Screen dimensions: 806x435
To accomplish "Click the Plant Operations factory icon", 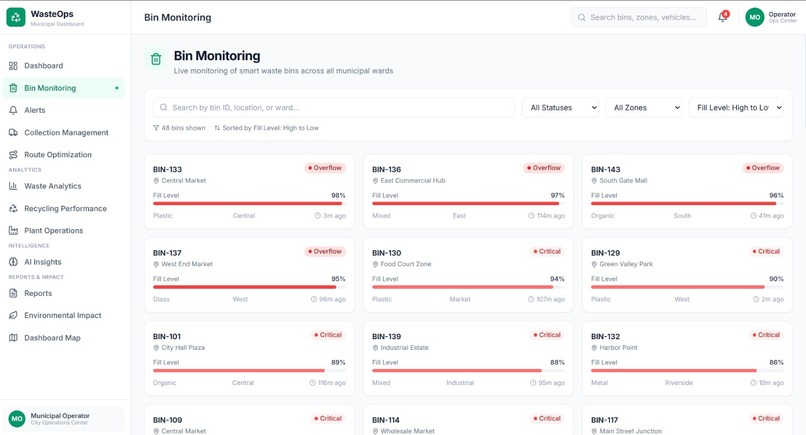I will (x=13, y=230).
